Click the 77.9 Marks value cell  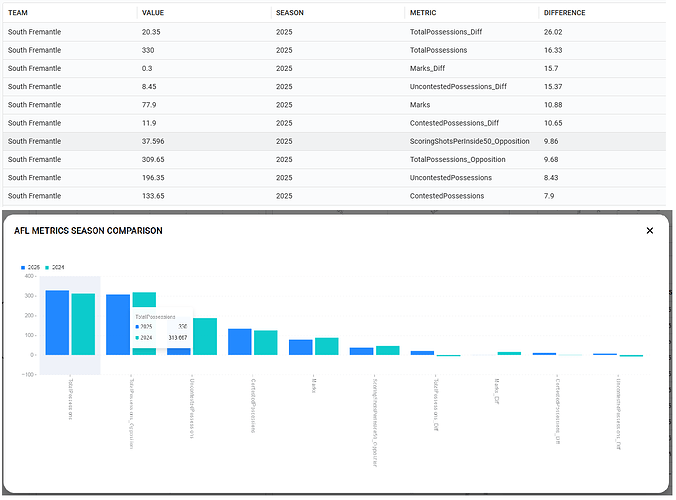153,105
